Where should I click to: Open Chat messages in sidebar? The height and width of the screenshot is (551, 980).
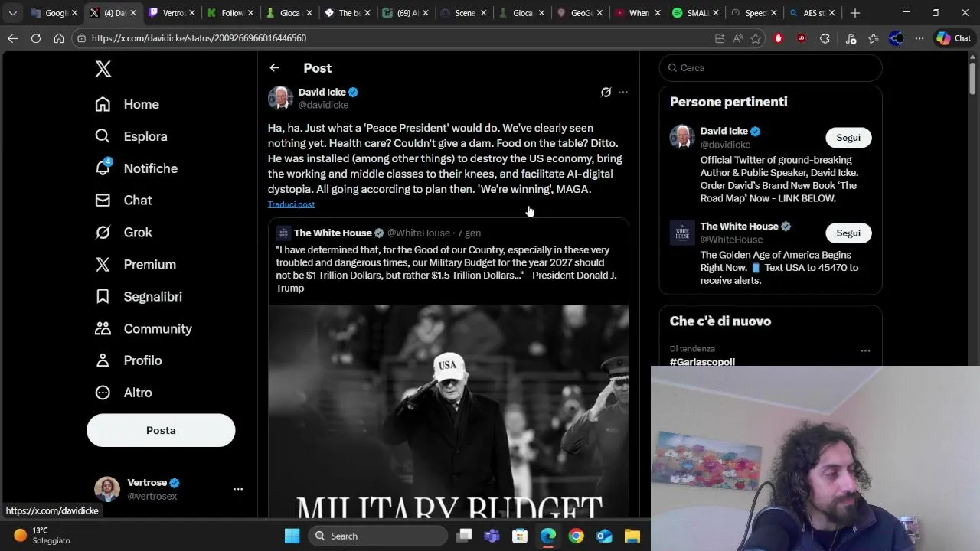tap(123, 200)
